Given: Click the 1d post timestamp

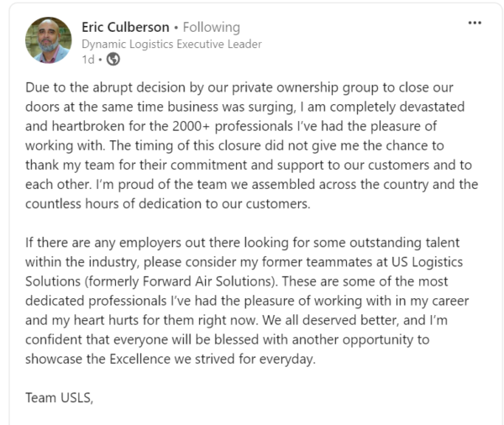Looking at the screenshot, I should click(88, 60).
